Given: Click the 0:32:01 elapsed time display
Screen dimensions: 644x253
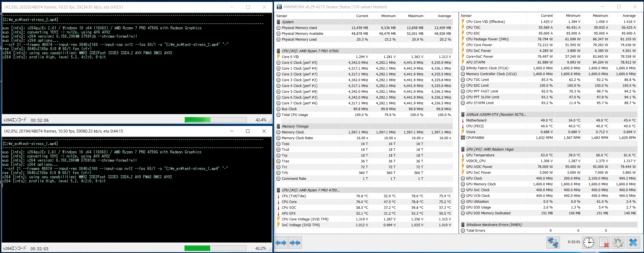Looking at the screenshot, I should coord(574,242).
